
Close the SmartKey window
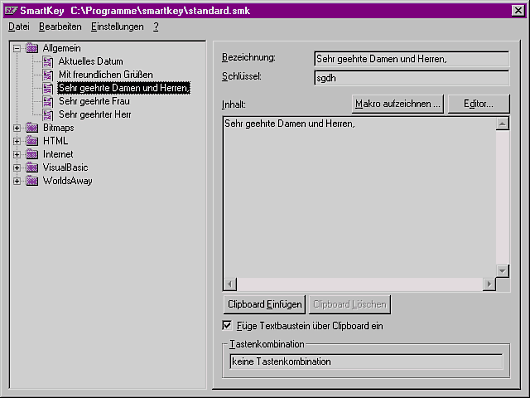(x=518, y=10)
